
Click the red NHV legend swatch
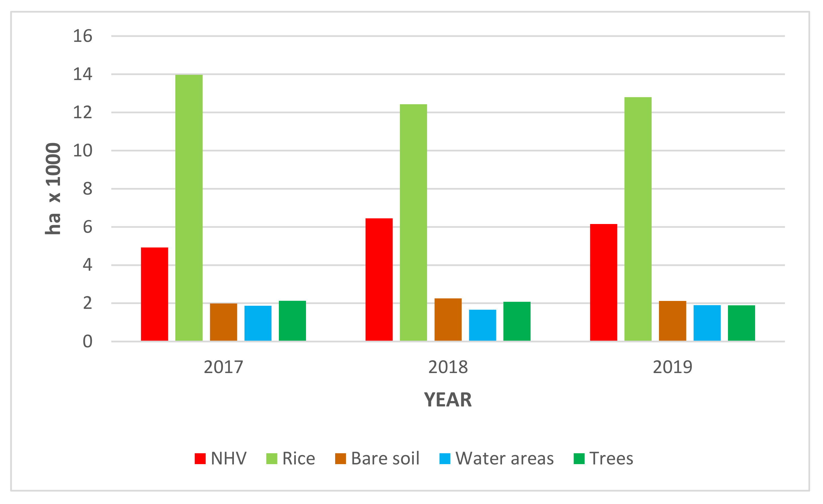pyautogui.click(x=200, y=458)
